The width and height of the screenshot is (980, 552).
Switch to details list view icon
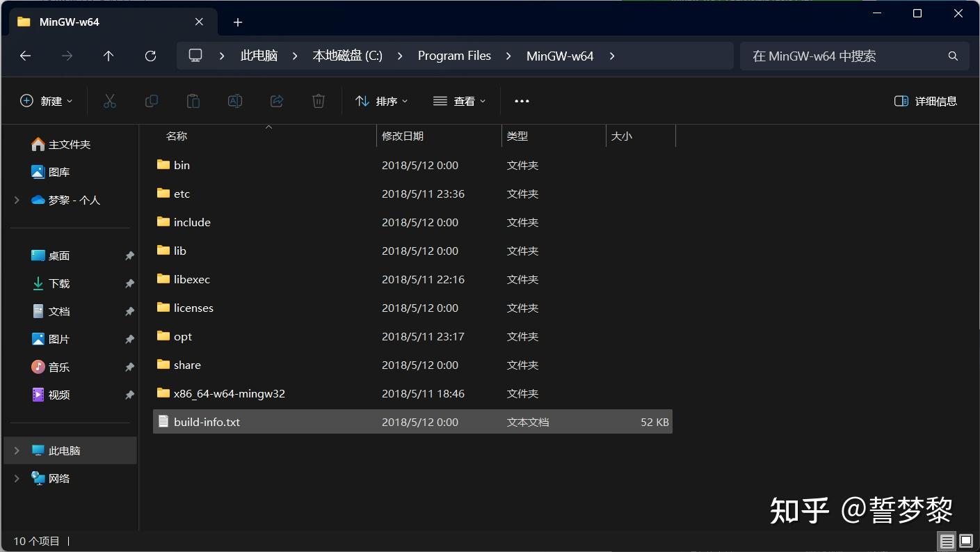click(x=947, y=541)
